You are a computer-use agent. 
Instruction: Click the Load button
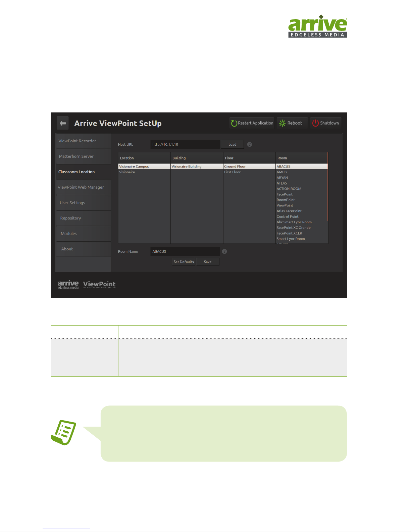tap(232, 144)
